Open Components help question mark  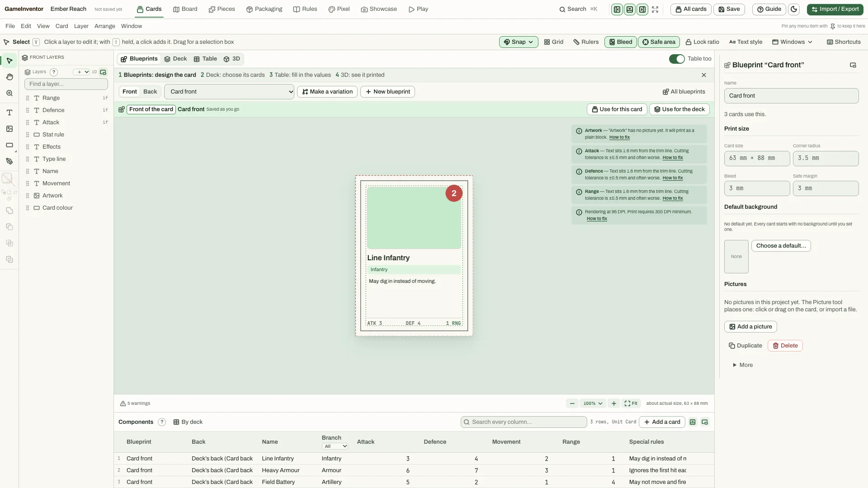pos(162,422)
